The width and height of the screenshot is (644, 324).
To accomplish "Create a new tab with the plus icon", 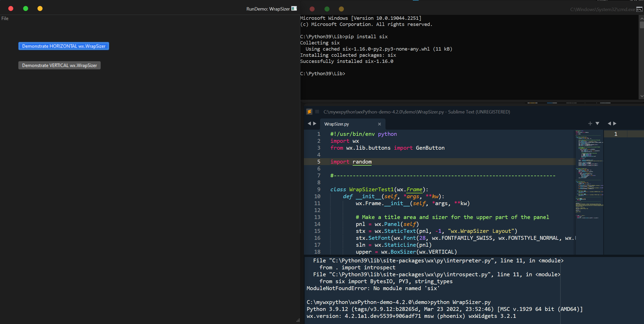I will [590, 123].
